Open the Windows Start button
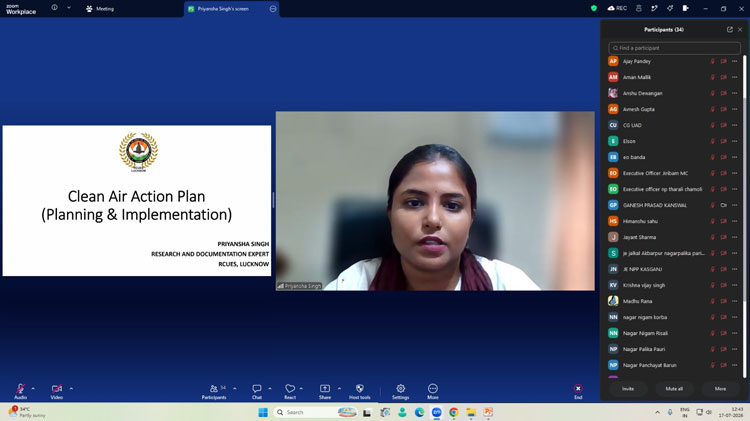750x421 pixels. pos(263,412)
